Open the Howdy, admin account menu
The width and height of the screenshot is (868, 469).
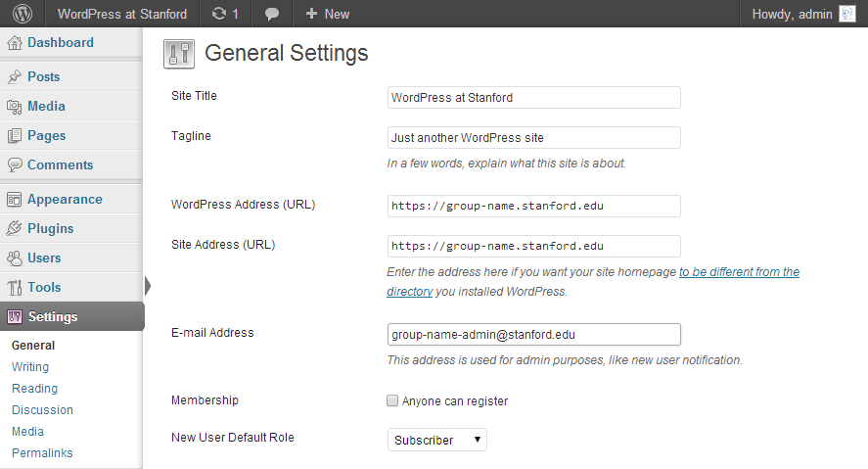(x=792, y=14)
